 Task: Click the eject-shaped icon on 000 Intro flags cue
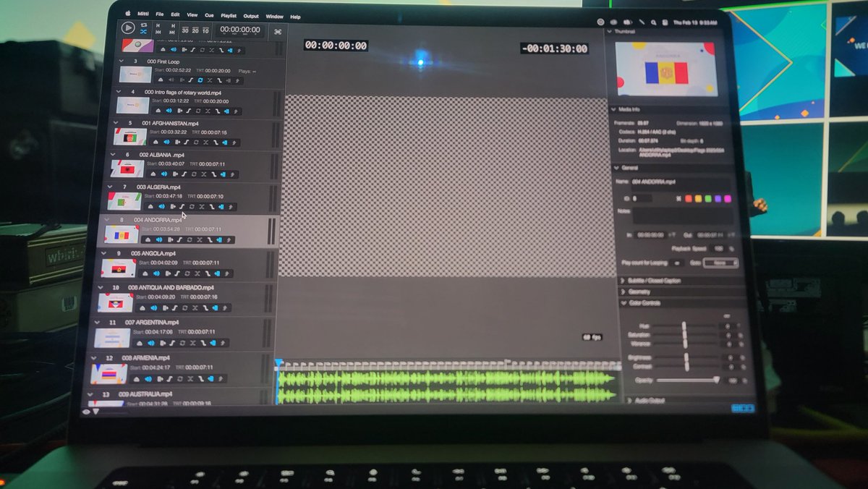point(158,111)
